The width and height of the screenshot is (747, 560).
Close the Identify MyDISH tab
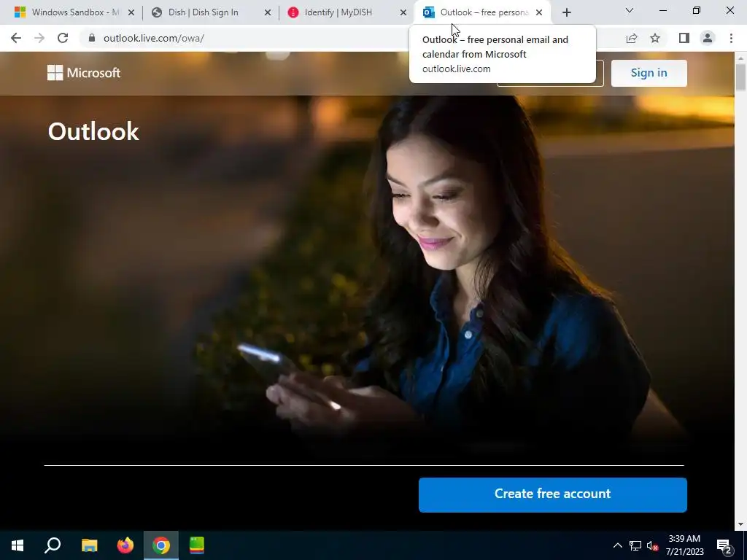[403, 12]
